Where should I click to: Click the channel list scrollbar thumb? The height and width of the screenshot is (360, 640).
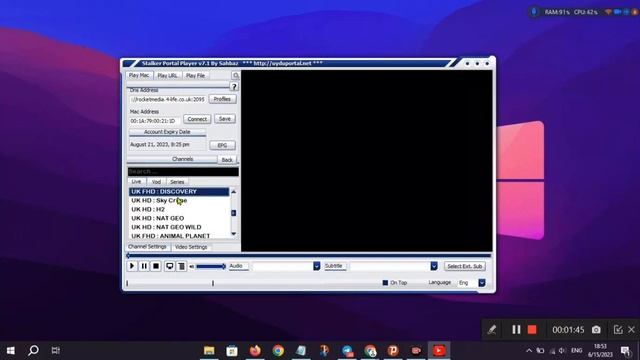pyautogui.click(x=233, y=213)
